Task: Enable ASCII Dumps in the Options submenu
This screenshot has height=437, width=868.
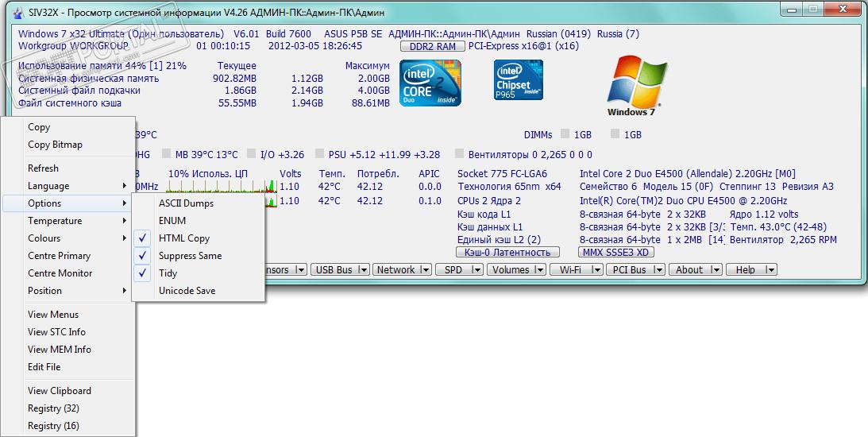Action: click(199, 203)
